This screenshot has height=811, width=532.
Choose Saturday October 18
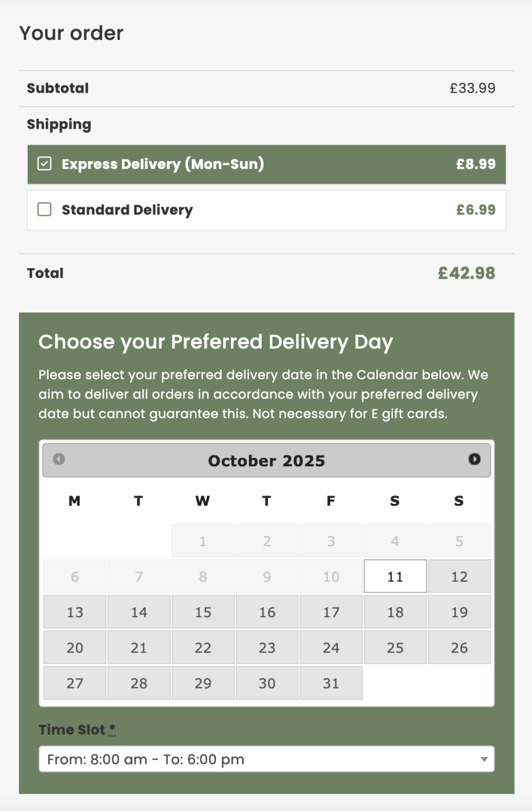395,612
